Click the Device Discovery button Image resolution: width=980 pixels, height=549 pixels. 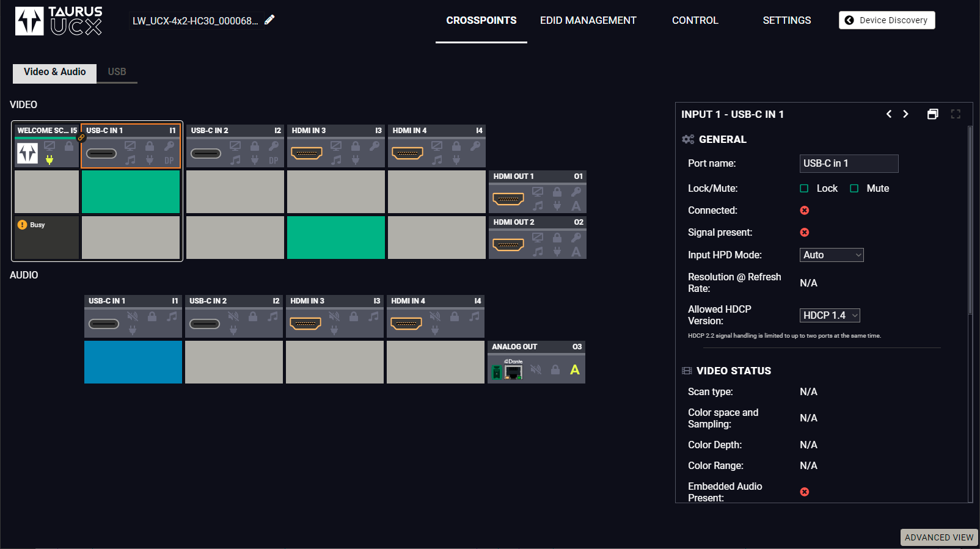(x=887, y=20)
